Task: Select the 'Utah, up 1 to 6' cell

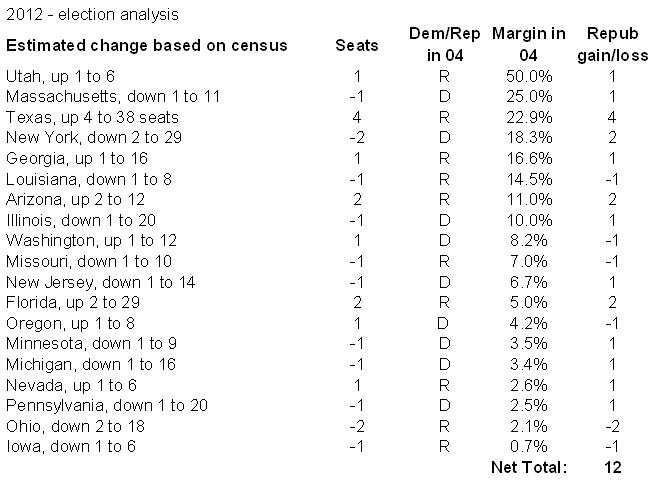Action: (57, 76)
